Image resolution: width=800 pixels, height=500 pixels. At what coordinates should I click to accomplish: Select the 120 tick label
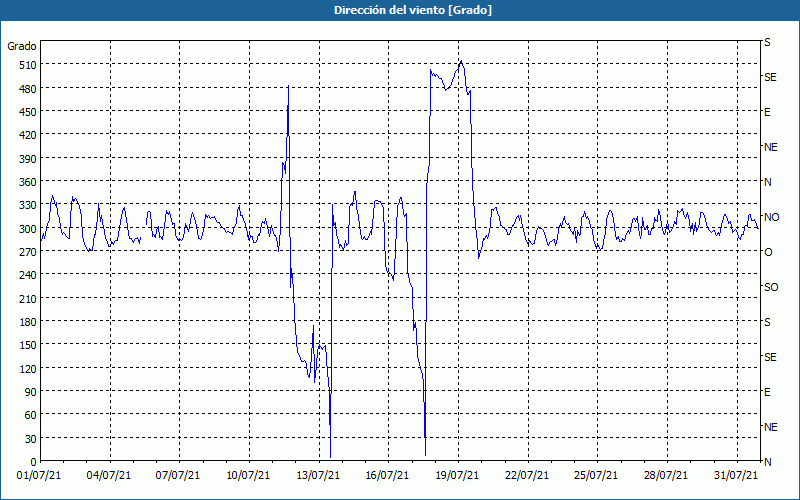point(28,368)
